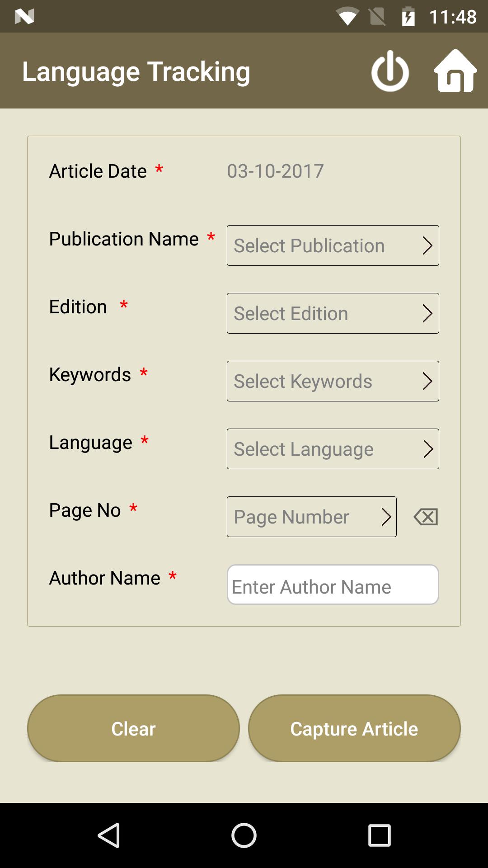This screenshot has width=488, height=868.
Task: Tap the battery charging icon
Action: [x=408, y=17]
